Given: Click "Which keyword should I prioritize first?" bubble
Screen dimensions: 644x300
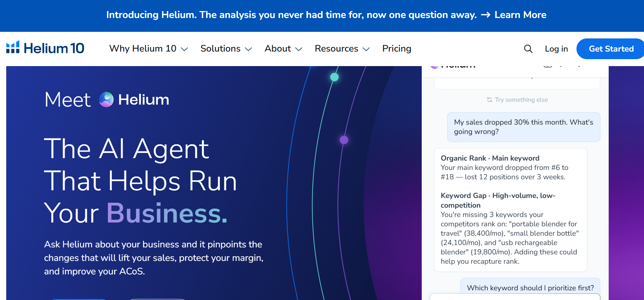Looking at the screenshot, I should click(x=530, y=288).
